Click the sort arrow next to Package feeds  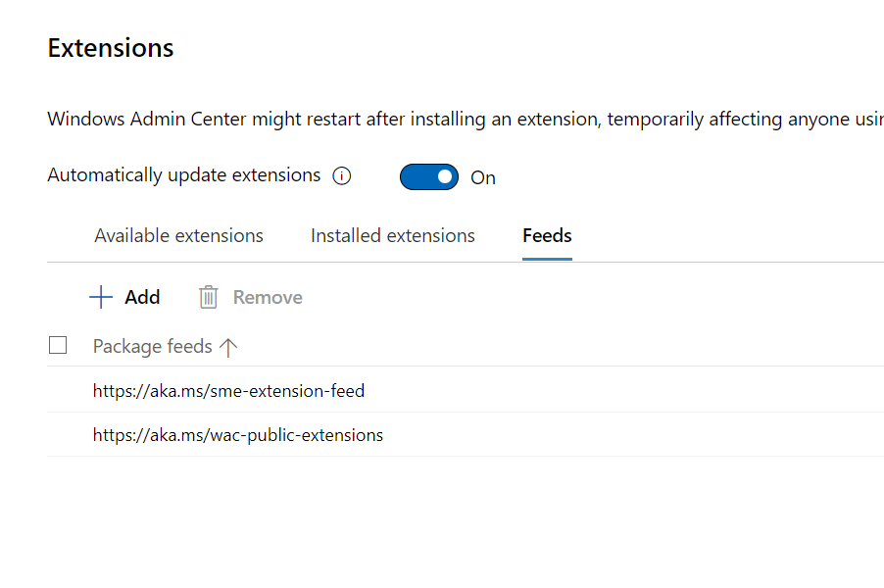[x=228, y=347]
